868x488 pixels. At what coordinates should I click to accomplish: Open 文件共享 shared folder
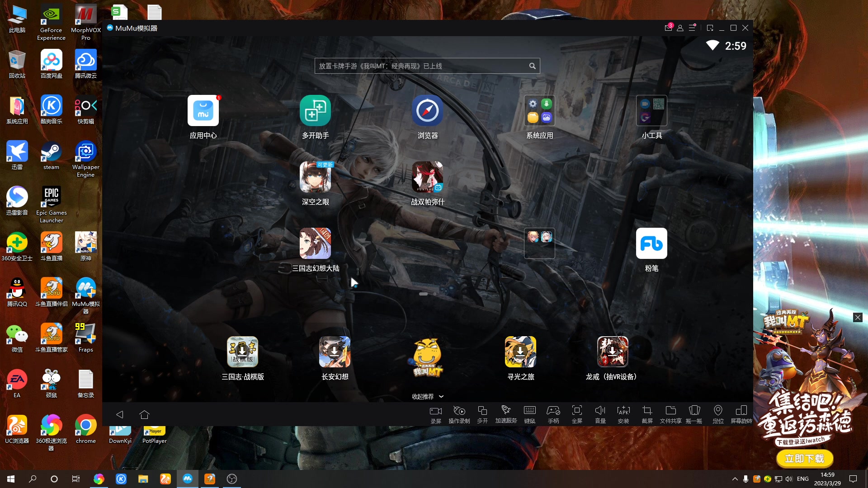(x=671, y=414)
